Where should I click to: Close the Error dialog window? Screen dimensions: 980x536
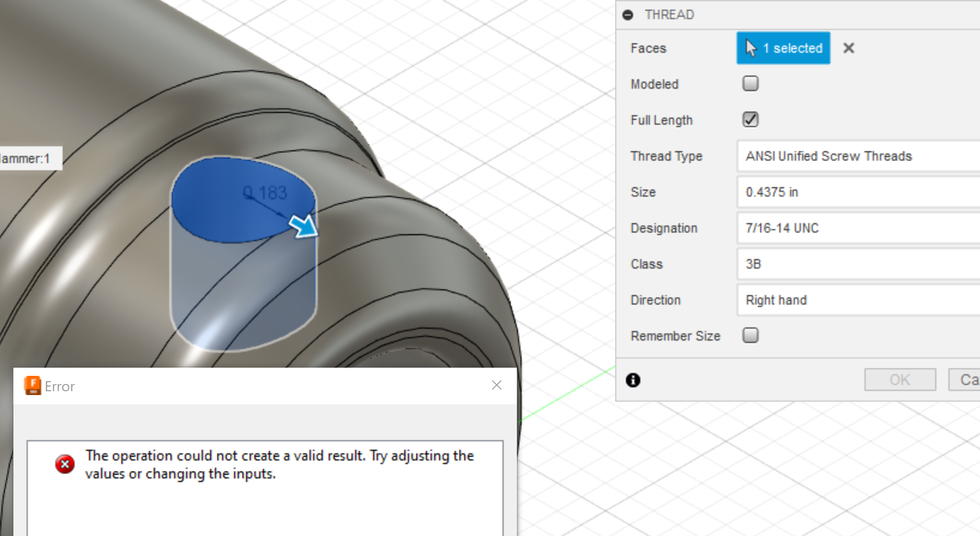click(x=496, y=385)
